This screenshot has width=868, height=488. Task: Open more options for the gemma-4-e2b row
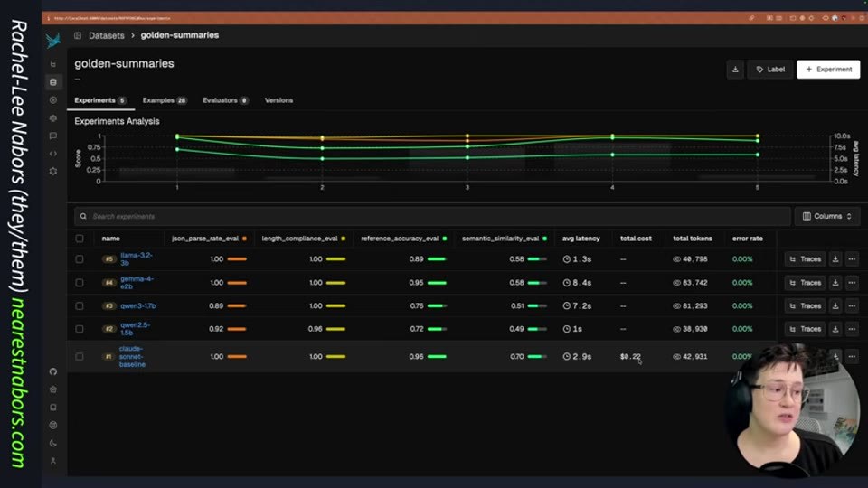pos(852,283)
